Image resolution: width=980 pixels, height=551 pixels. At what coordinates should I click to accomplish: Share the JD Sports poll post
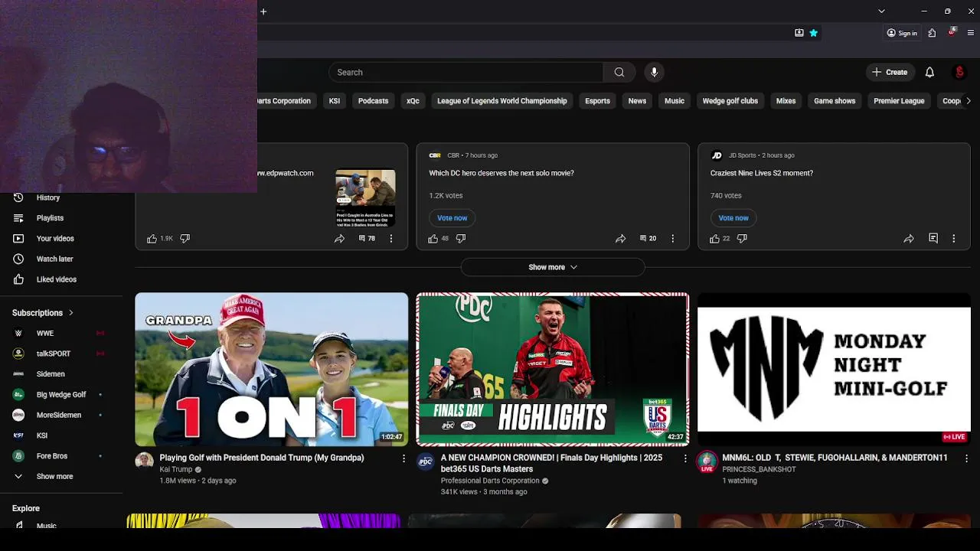[x=909, y=239]
